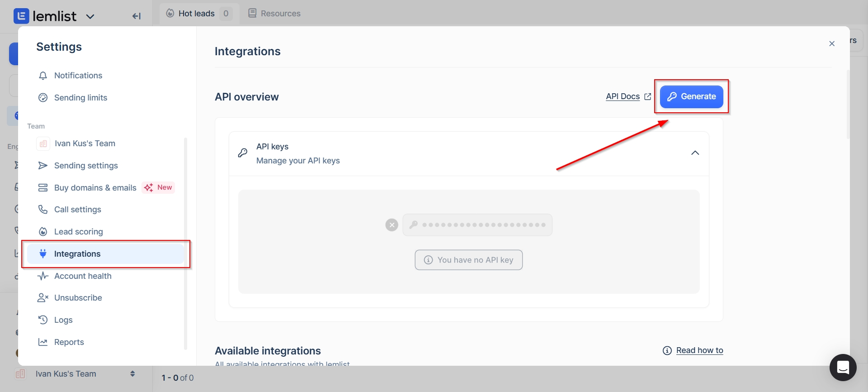Click the Unsubscribe user-remove icon
868x392 pixels.
point(43,298)
